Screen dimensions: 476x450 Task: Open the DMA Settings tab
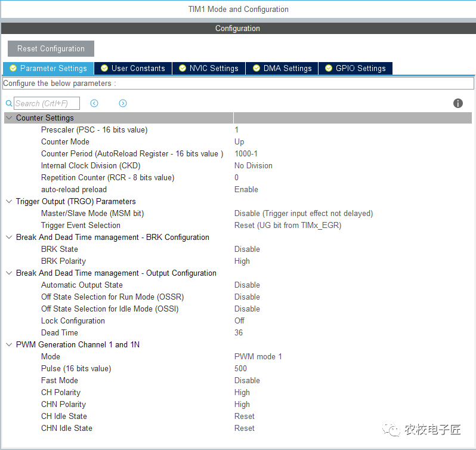pyautogui.click(x=282, y=68)
